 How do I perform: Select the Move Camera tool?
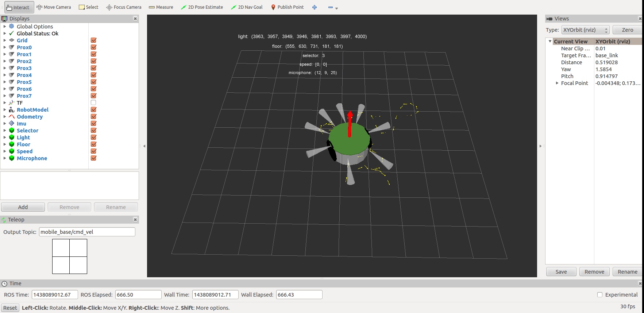[x=54, y=7]
